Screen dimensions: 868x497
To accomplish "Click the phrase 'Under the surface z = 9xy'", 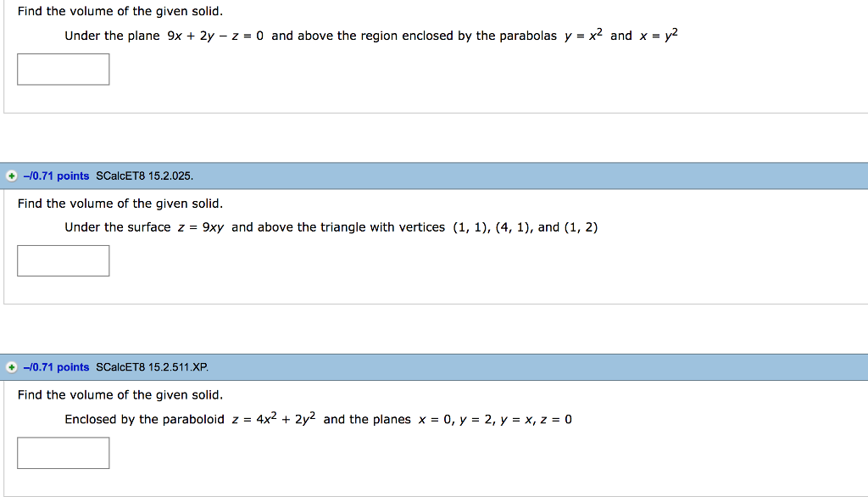I will tap(146, 226).
